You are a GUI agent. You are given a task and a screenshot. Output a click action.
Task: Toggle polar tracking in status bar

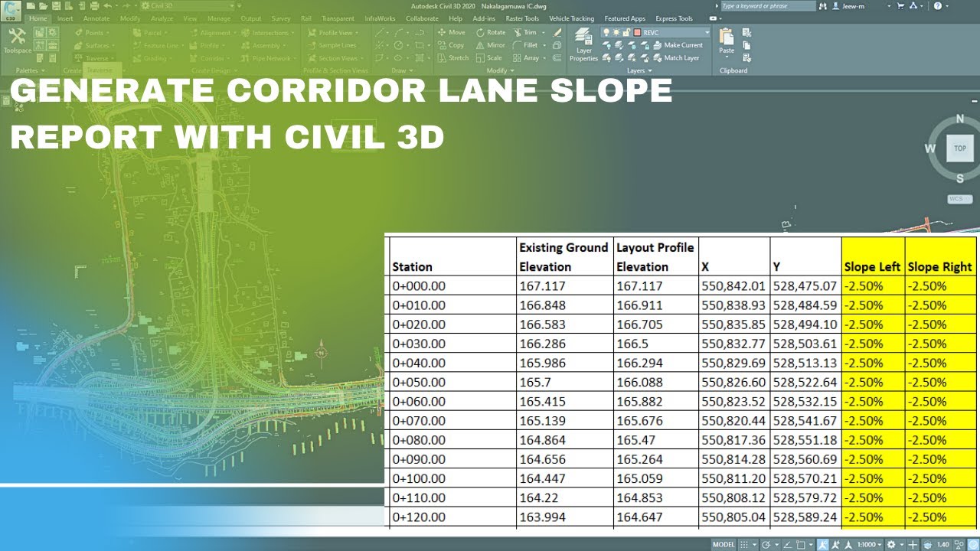[766, 545]
